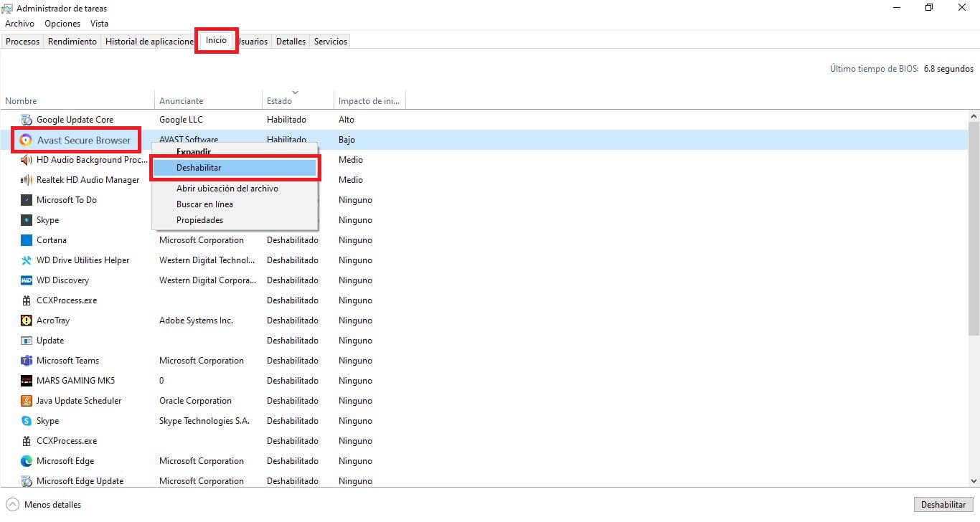980x522 pixels.
Task: Select the first CCXProcess.exe row name
Action: (67, 300)
